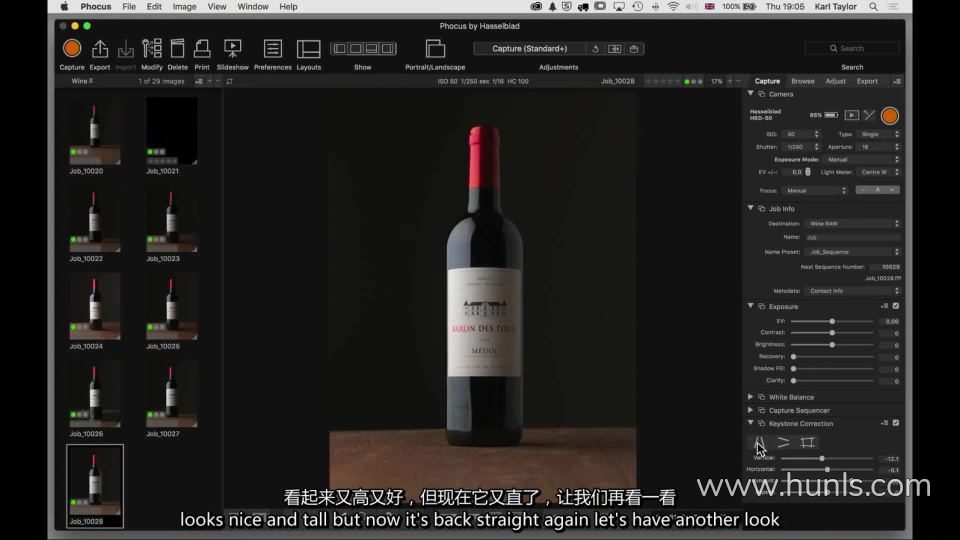Image resolution: width=960 pixels, height=540 pixels.
Task: Open the Exposure Mode dropdown
Action: coord(862,159)
